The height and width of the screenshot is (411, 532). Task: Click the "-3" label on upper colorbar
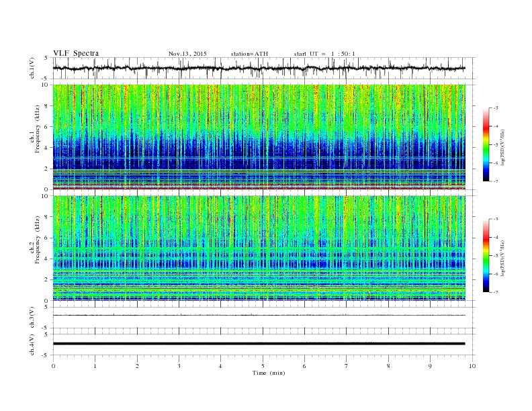[496, 108]
